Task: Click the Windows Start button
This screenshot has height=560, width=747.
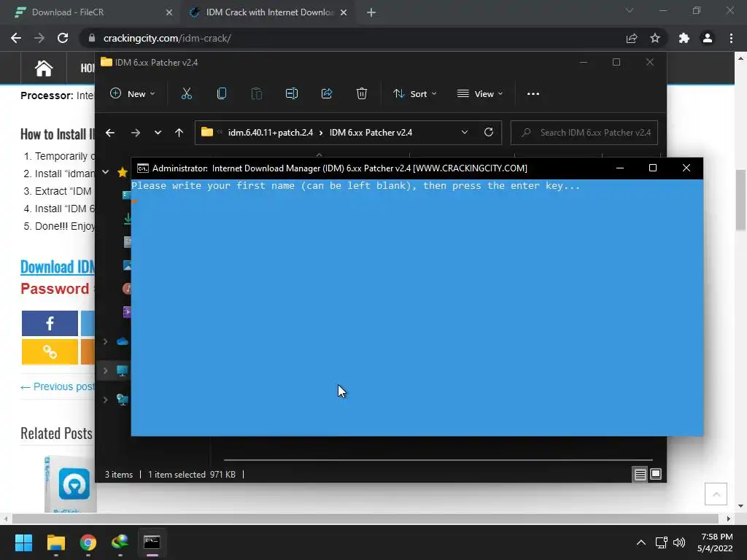Action: (23, 542)
